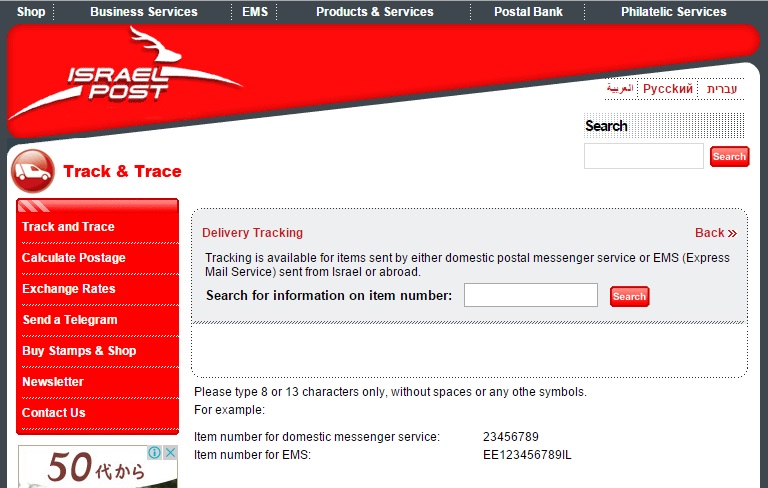This screenshot has width=768, height=488.
Task: Open the EMS menu item
Action: pyautogui.click(x=255, y=12)
